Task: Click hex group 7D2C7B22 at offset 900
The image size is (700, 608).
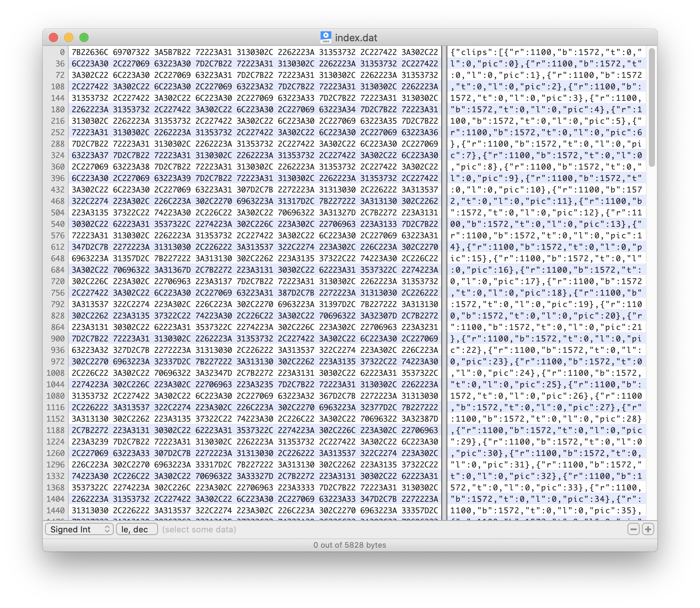Action: 90,338
